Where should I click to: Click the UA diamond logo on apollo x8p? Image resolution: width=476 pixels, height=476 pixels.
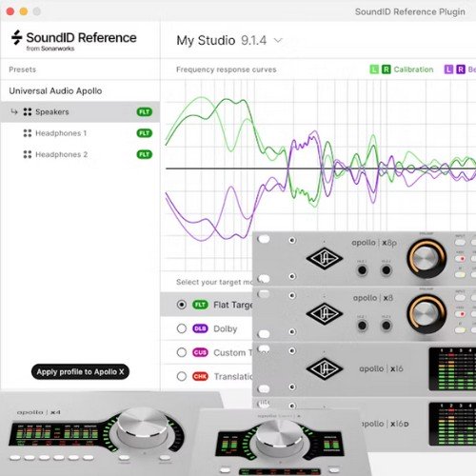tap(325, 258)
